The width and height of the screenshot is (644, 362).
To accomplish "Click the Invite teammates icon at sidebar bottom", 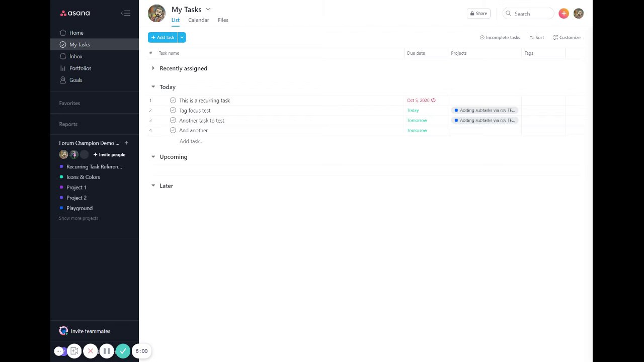I will click(63, 331).
